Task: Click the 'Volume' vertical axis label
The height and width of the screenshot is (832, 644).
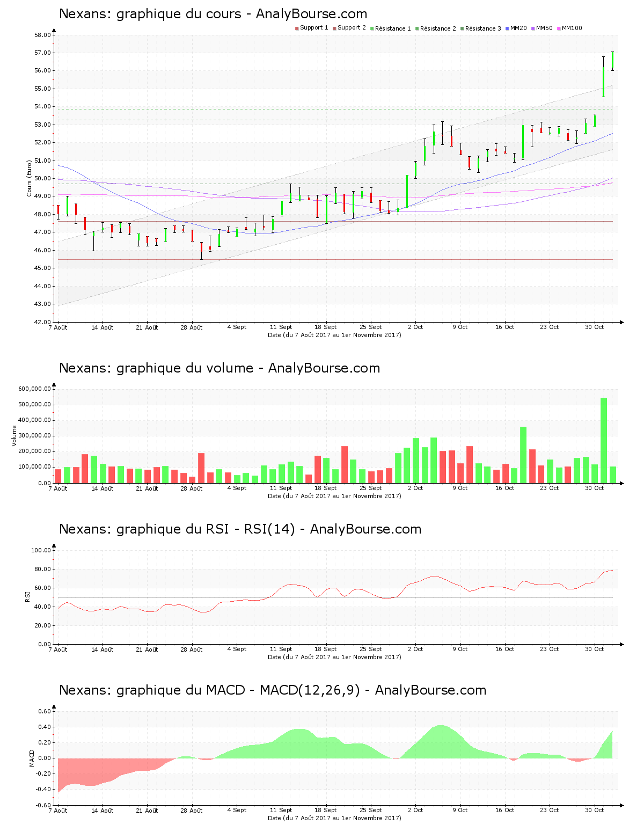Action: click(x=14, y=436)
